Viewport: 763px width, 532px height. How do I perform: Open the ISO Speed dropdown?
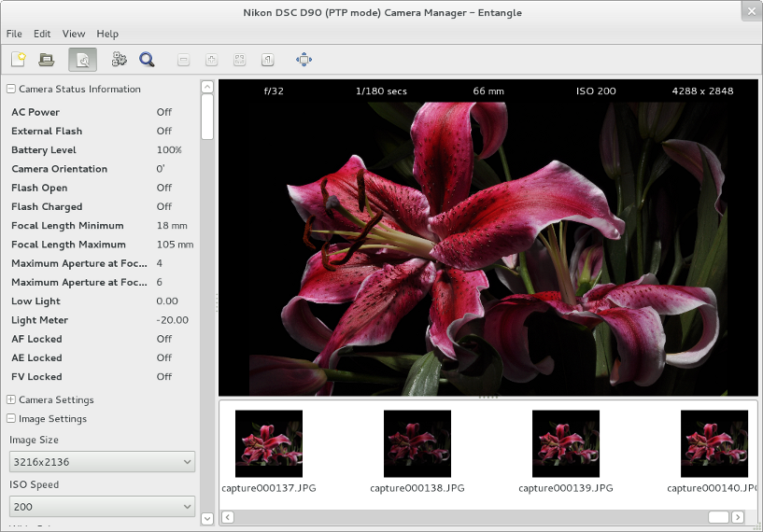tap(102, 506)
